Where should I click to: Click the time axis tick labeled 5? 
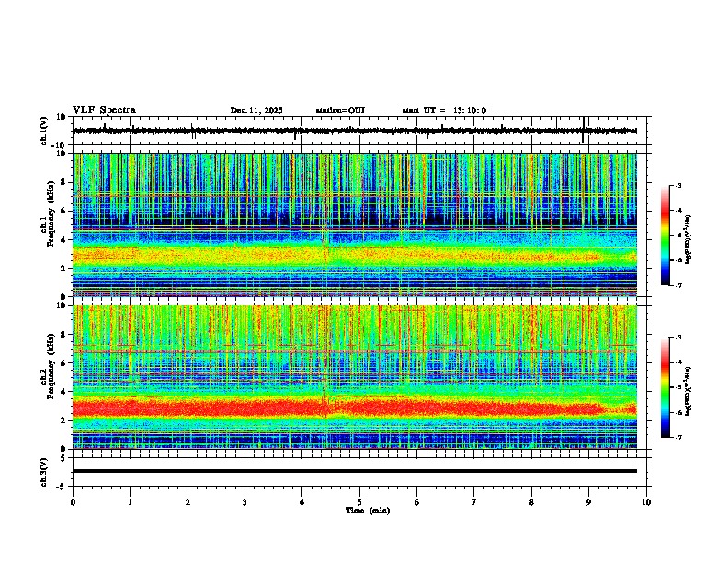tap(359, 502)
